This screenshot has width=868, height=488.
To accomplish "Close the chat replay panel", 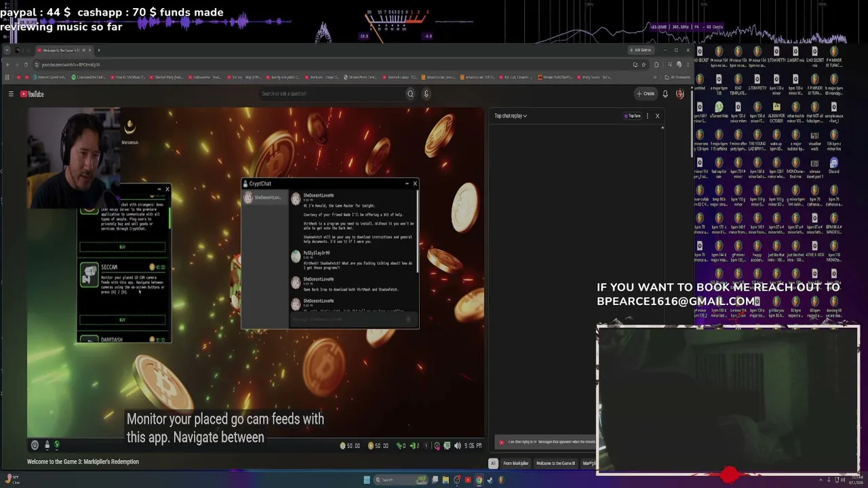I will click(657, 116).
